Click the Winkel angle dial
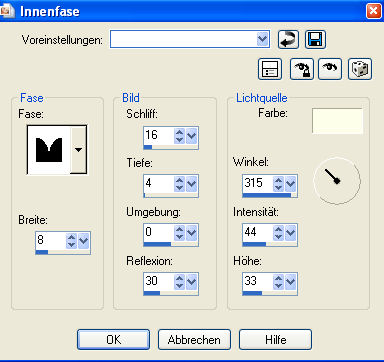 pyautogui.click(x=337, y=181)
